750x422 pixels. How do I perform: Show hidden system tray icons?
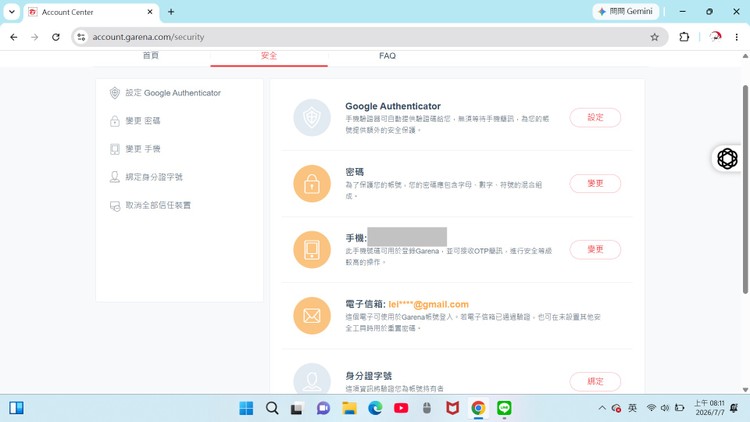(x=602, y=408)
